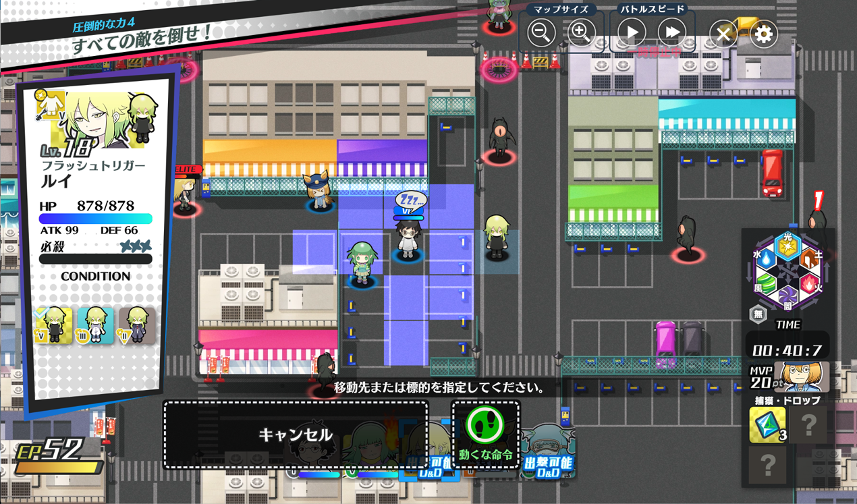Select the 風 wind element on the wheel
Image resolution: width=857 pixels, height=504 pixels.
(765, 283)
